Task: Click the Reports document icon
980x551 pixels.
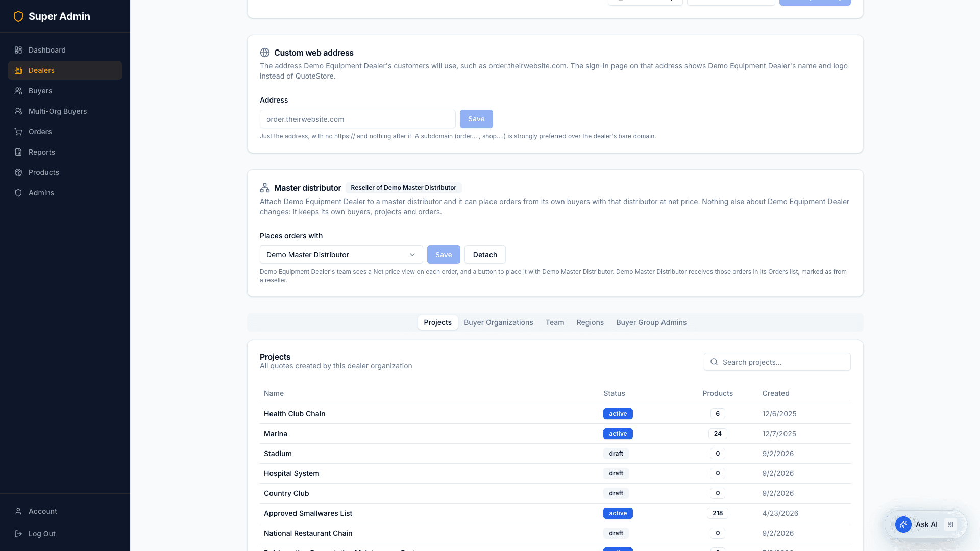Action: pos(18,152)
